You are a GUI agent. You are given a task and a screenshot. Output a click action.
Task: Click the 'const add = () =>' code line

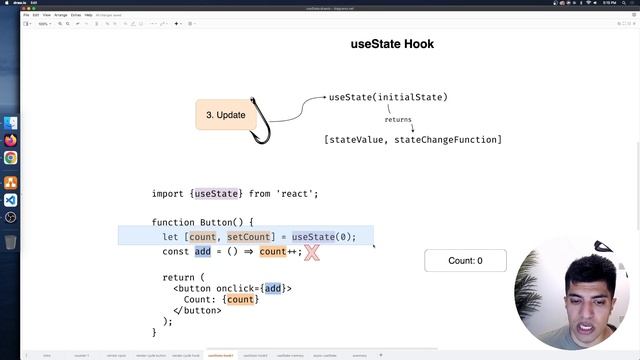pyautogui.click(x=232, y=251)
